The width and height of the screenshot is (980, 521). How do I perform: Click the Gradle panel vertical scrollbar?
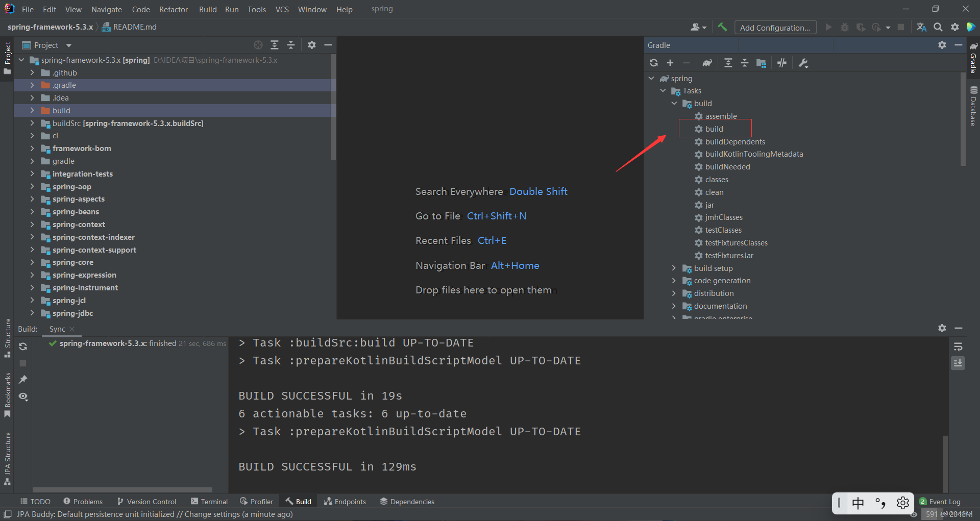963,119
